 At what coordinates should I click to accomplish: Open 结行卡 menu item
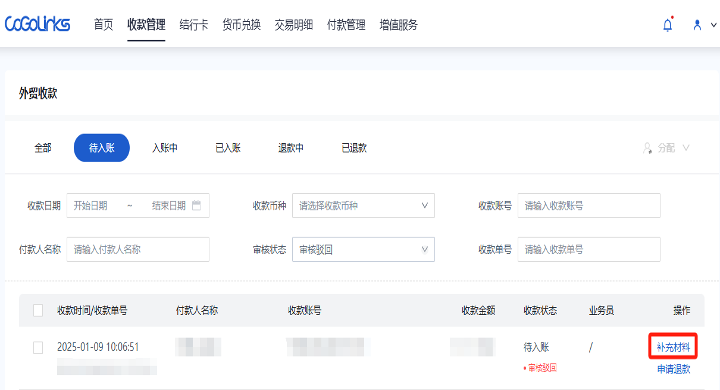tap(194, 25)
